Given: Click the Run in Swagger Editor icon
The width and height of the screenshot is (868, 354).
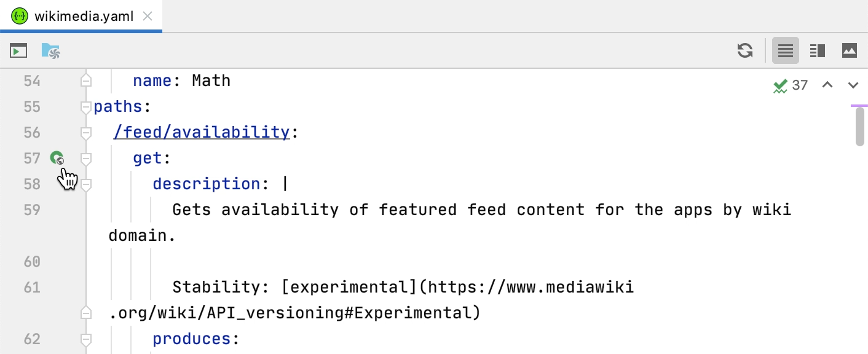Looking at the screenshot, I should pyautogui.click(x=18, y=51).
